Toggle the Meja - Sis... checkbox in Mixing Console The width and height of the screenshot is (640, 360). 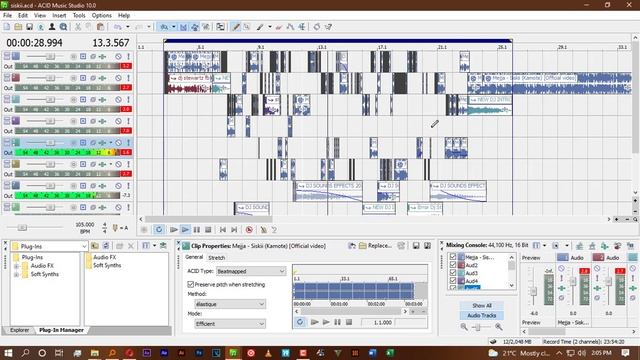click(453, 257)
